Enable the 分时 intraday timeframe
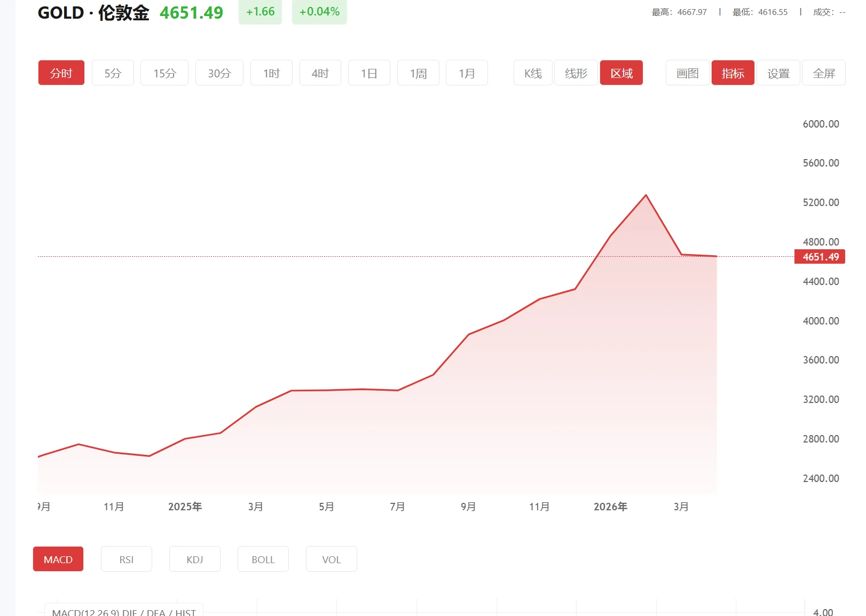 tap(61, 73)
